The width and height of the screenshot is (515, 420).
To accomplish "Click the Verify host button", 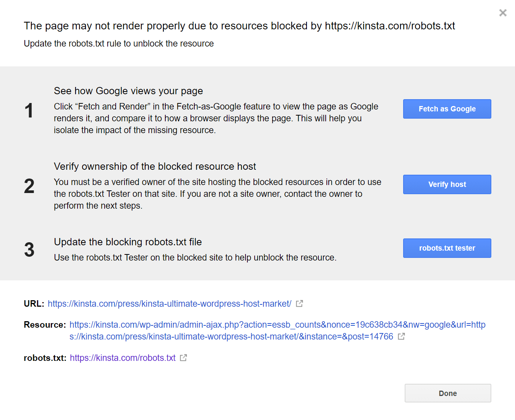I will pos(447,184).
